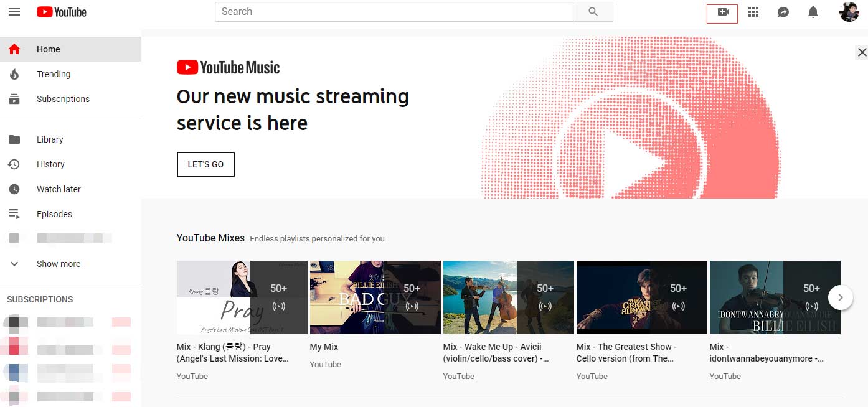Click title 'Mix - idontwannabeyouanymore'

(x=767, y=352)
